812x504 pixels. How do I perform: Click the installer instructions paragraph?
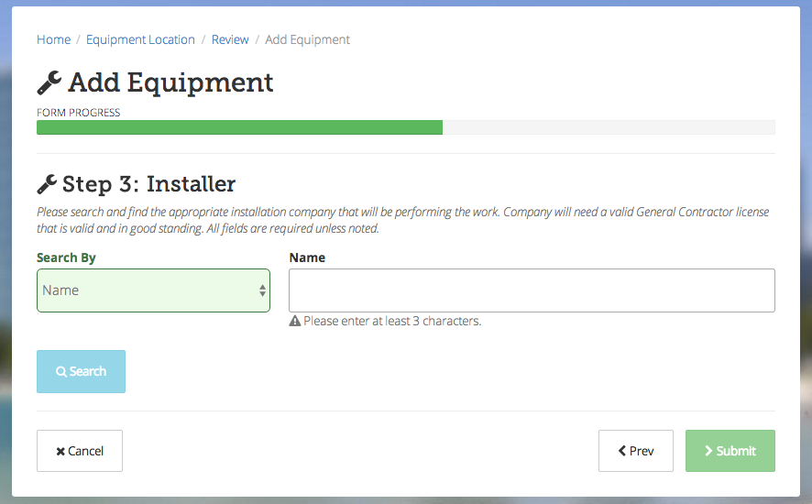coord(403,220)
